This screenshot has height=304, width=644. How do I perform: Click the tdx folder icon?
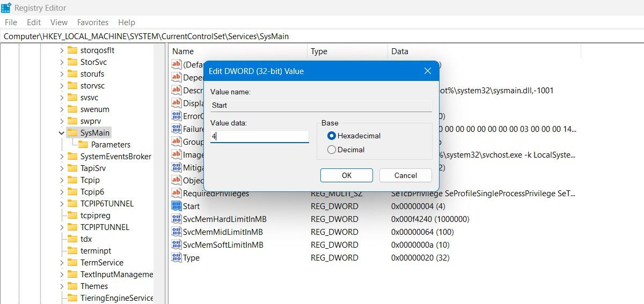pyautogui.click(x=72, y=239)
